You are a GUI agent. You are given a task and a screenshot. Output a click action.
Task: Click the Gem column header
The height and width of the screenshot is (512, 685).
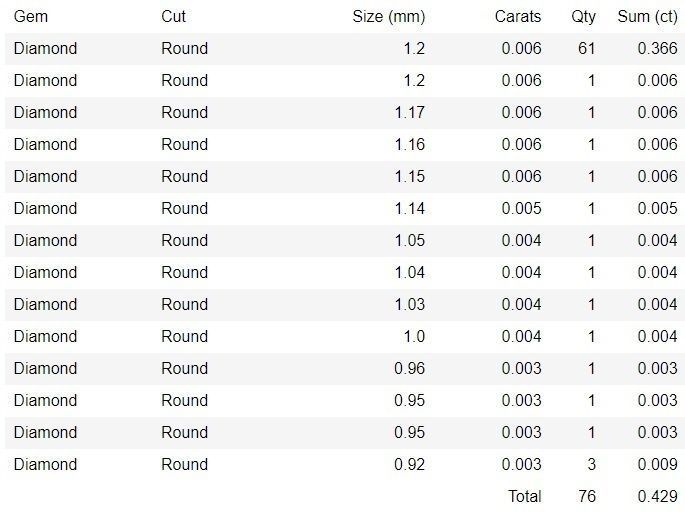(31, 16)
